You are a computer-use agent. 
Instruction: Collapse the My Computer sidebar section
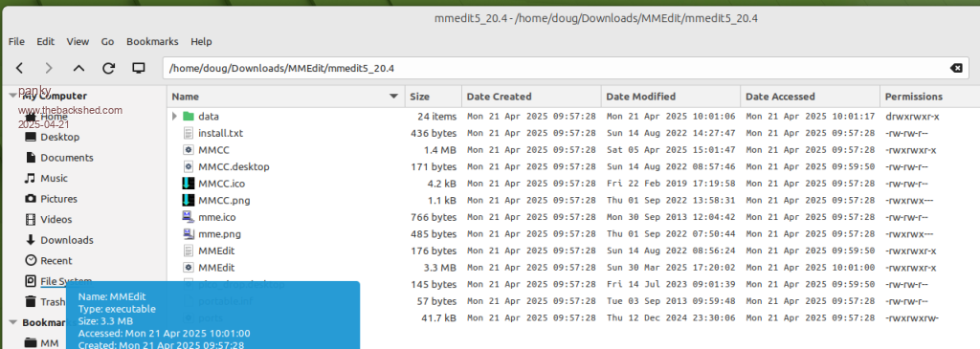tap(12, 96)
